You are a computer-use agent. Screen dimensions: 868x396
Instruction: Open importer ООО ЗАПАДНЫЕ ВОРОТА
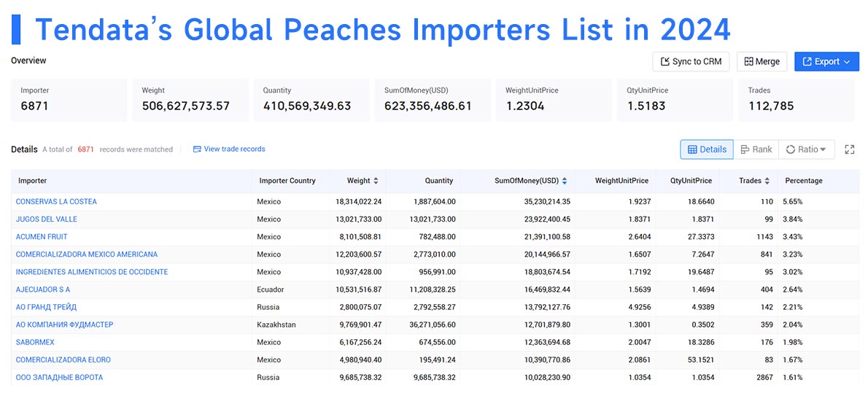[x=59, y=377]
